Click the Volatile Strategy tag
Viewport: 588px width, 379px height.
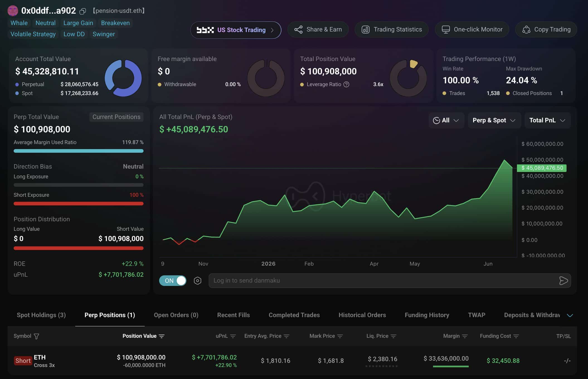[33, 34]
